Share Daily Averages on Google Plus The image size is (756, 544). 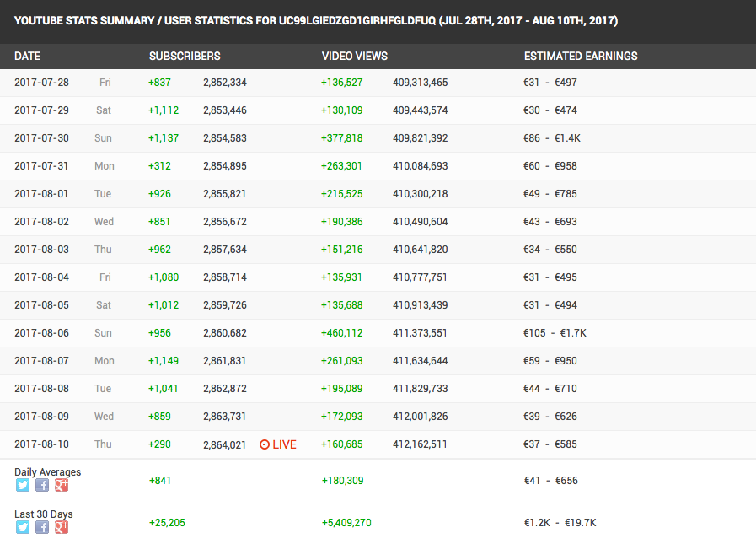(62, 485)
